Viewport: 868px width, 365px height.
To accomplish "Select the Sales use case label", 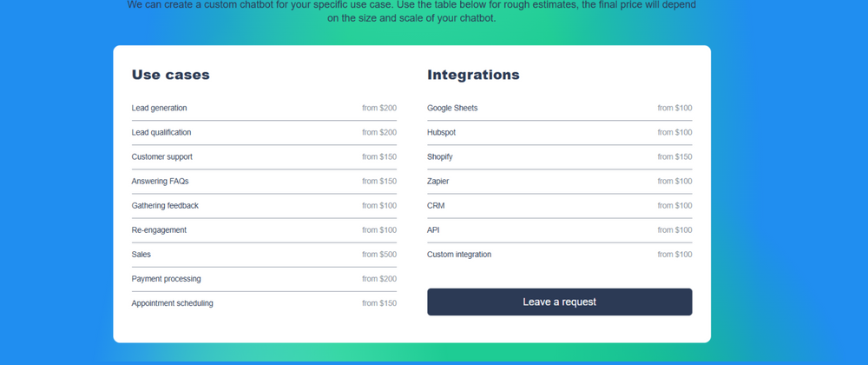I will 141,254.
